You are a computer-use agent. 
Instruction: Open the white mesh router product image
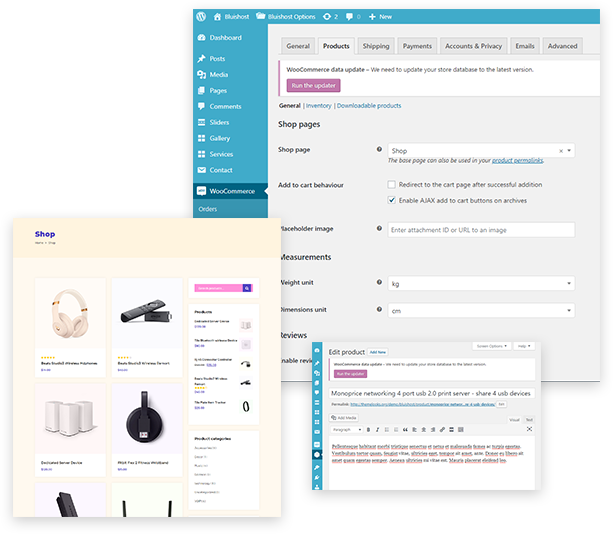[70, 419]
